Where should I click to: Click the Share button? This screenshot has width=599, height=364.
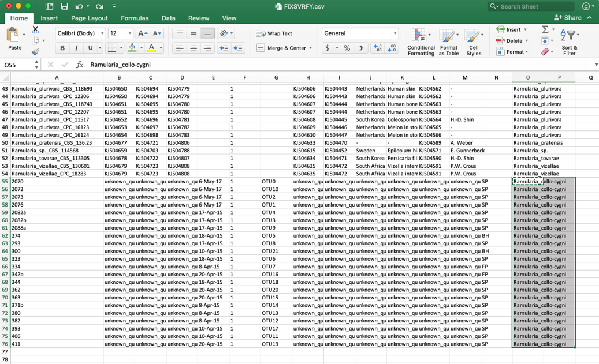coord(568,17)
